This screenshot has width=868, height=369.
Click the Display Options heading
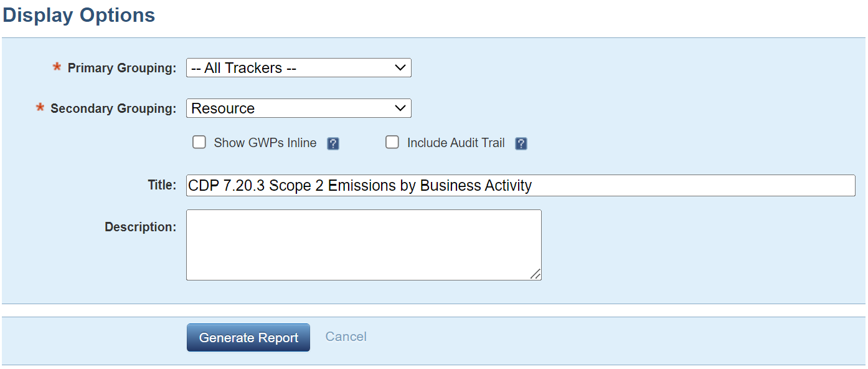pyautogui.click(x=79, y=15)
